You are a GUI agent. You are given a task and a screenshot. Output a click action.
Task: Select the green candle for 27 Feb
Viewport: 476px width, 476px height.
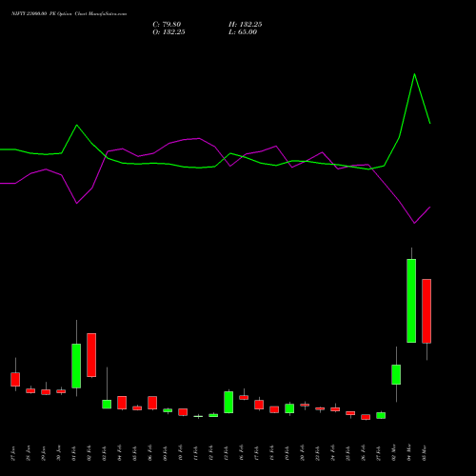pyautogui.click(x=381, y=415)
